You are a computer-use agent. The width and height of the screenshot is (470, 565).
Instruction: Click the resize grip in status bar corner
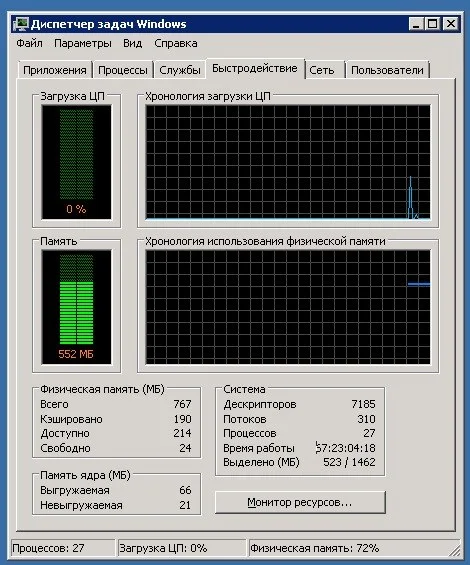pyautogui.click(x=455, y=550)
